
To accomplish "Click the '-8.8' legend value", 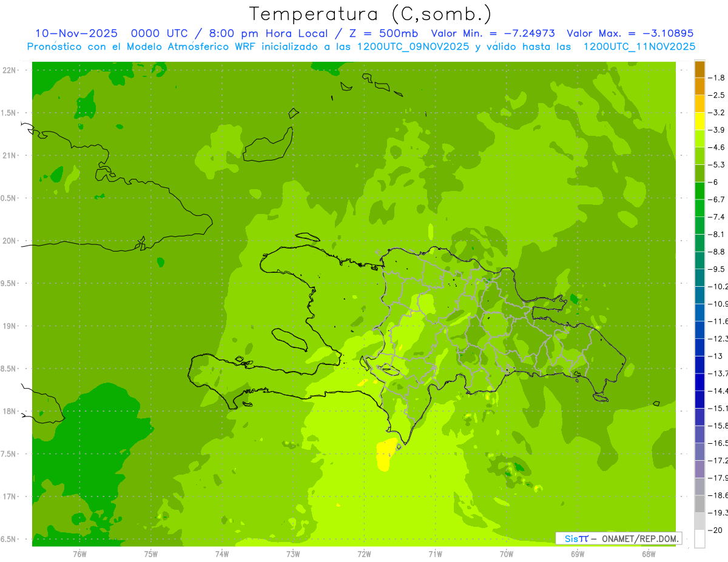I will pyautogui.click(x=717, y=252).
